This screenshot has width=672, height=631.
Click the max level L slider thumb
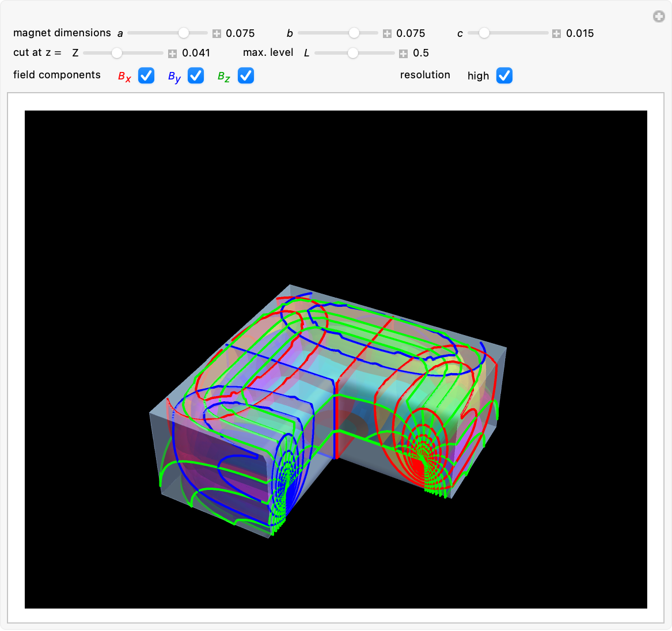(x=353, y=53)
